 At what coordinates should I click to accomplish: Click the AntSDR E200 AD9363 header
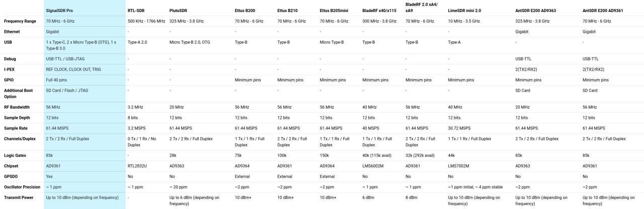click(537, 10)
